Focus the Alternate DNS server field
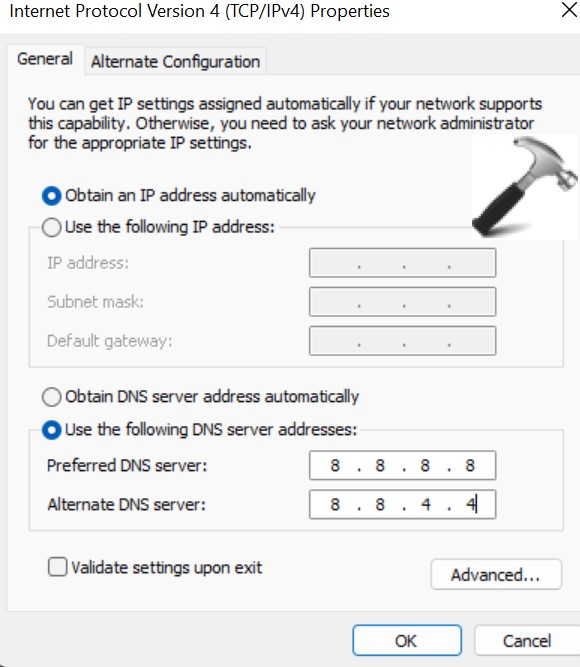The height and width of the screenshot is (667, 580). [403, 505]
